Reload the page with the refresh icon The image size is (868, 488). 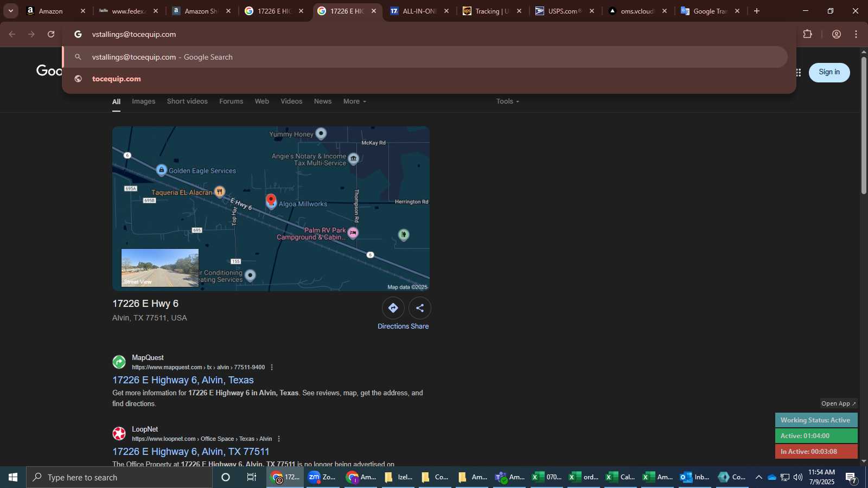tap(51, 34)
